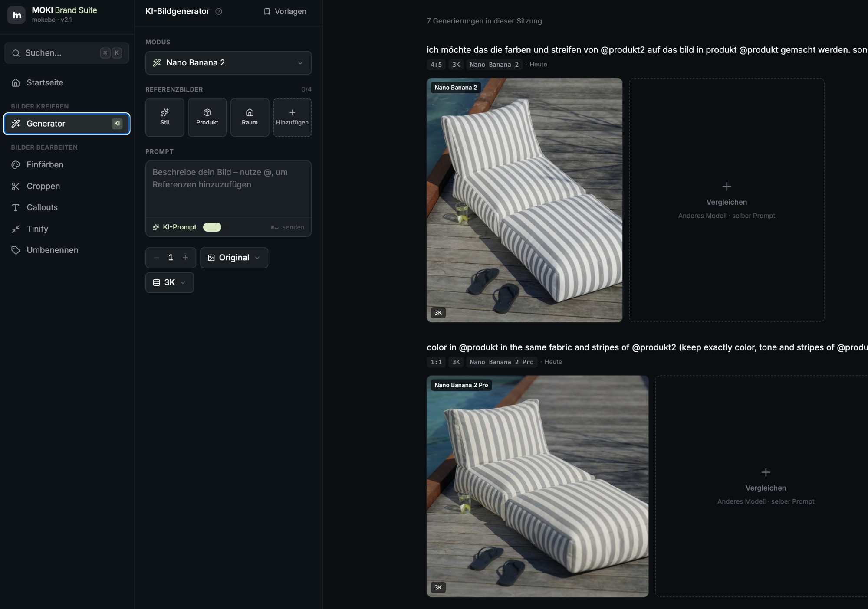
Task: Click the second prompt starting 'color in @produkt'
Action: (x=647, y=347)
